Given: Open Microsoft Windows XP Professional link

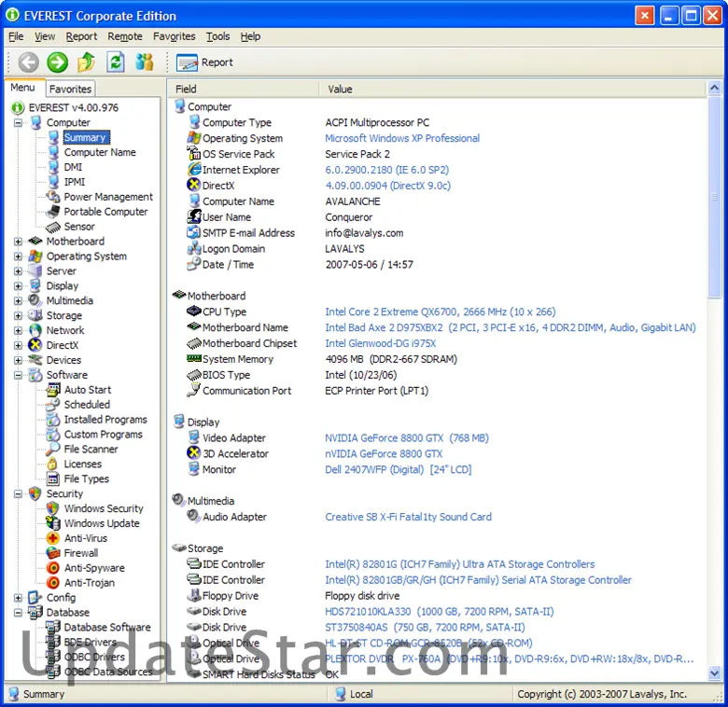Looking at the screenshot, I should pos(402,138).
